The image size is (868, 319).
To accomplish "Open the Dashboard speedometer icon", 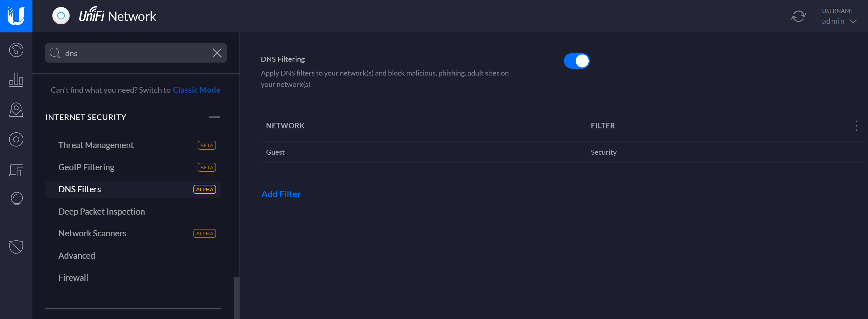I will pos(16,50).
